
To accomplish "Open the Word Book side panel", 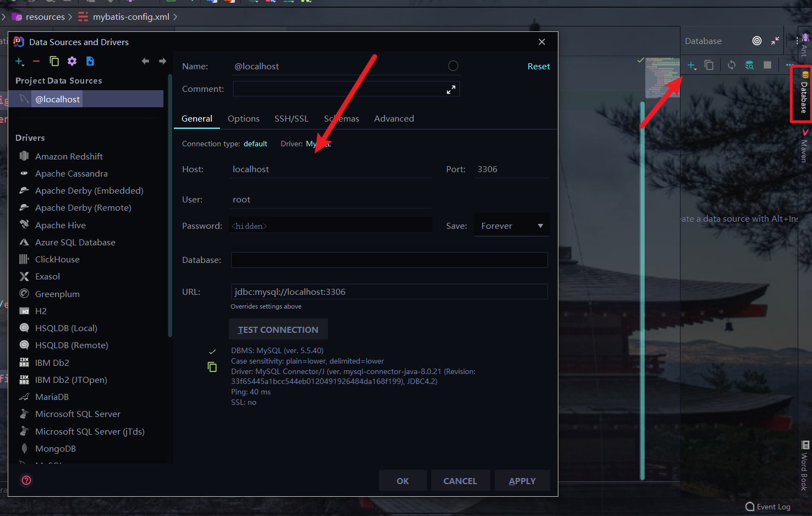I will pos(805,465).
